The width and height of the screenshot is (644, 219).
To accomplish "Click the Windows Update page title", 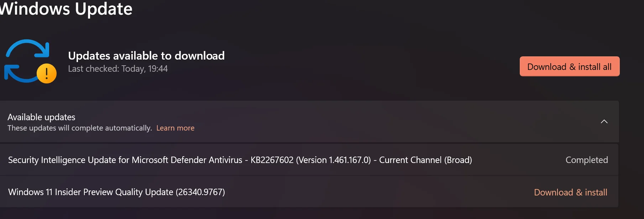I will coord(66,9).
